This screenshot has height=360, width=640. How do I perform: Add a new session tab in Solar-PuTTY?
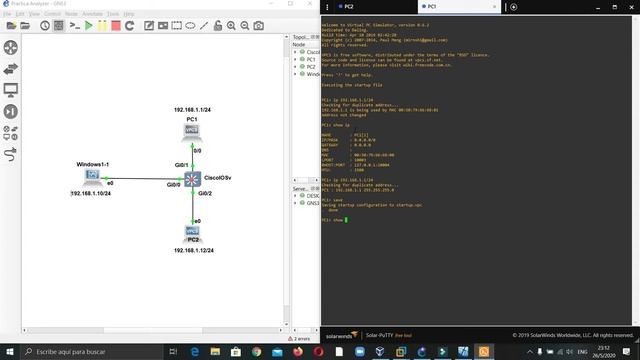click(x=513, y=7)
